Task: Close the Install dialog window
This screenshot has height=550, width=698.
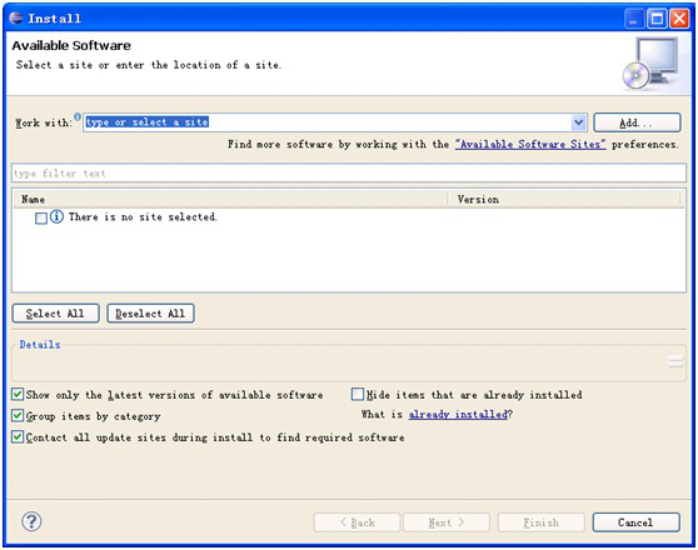Action: 679,18
